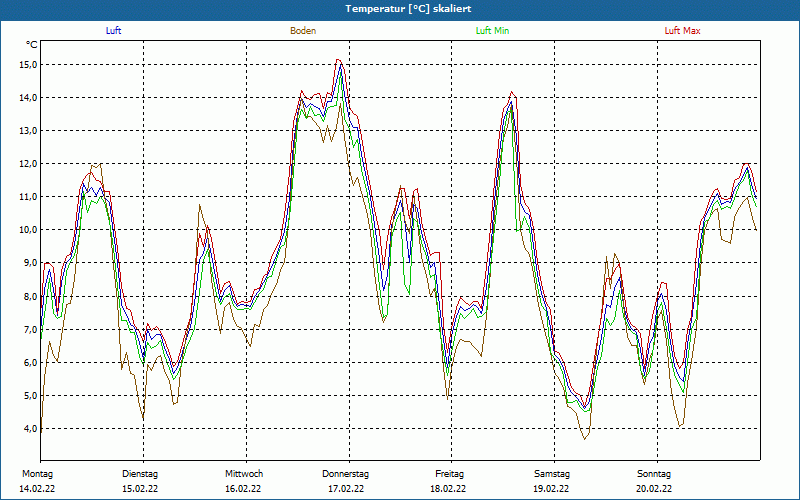Image resolution: width=800 pixels, height=500 pixels.
Task: Click the '17.02.22' date label
Action: click(x=346, y=489)
